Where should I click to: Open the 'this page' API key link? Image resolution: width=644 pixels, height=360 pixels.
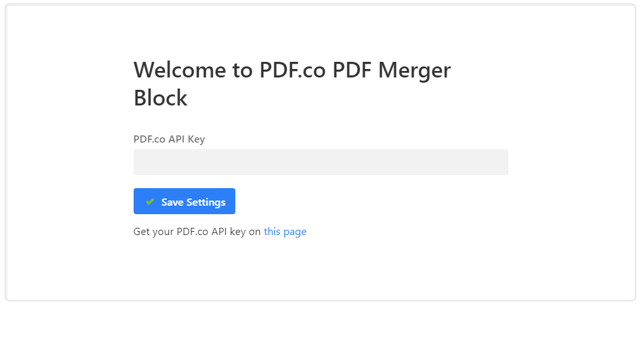pos(285,232)
